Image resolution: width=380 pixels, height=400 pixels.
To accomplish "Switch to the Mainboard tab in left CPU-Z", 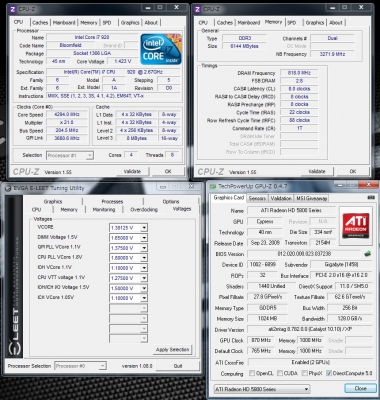I will tap(64, 23).
